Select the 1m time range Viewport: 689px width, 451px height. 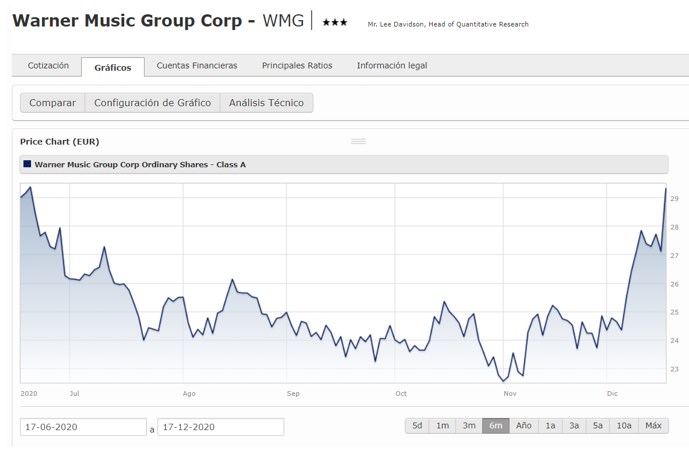443,426
